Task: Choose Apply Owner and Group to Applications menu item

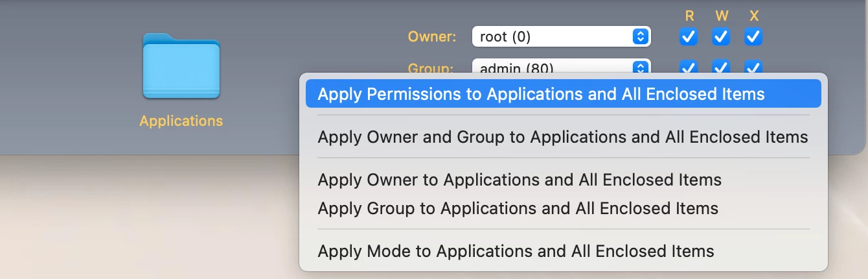Action: pos(563,137)
